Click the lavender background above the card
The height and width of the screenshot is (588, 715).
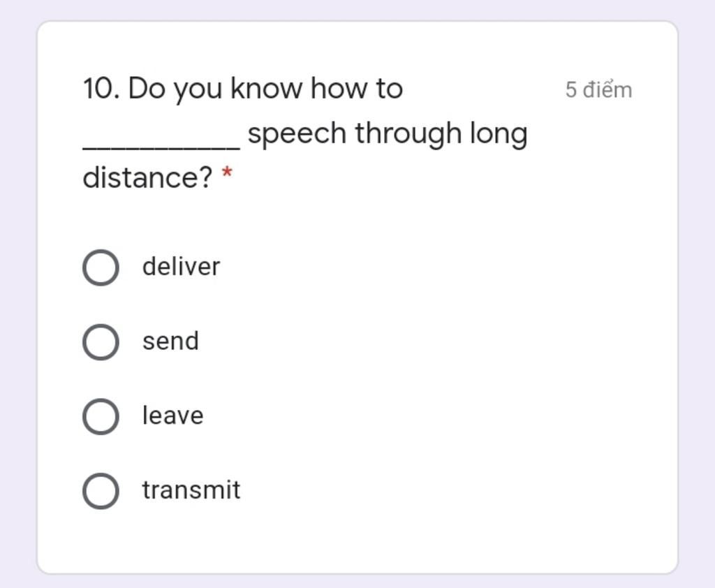(357, 9)
